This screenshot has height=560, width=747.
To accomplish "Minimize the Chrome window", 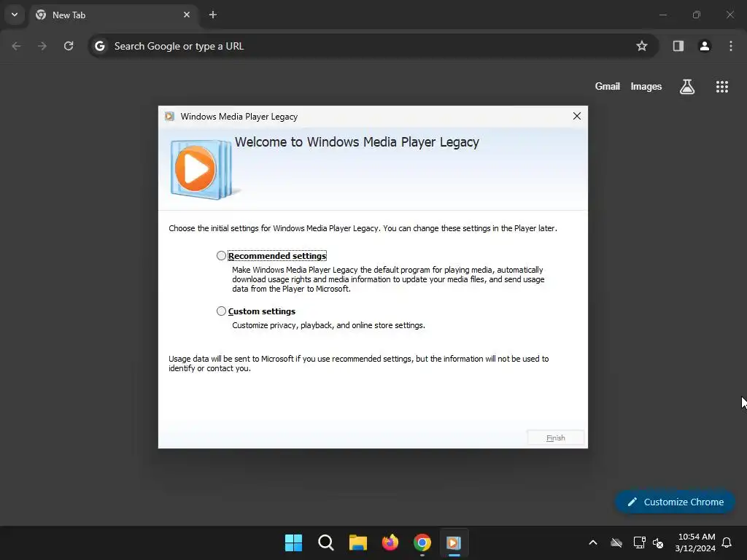I will (x=662, y=15).
